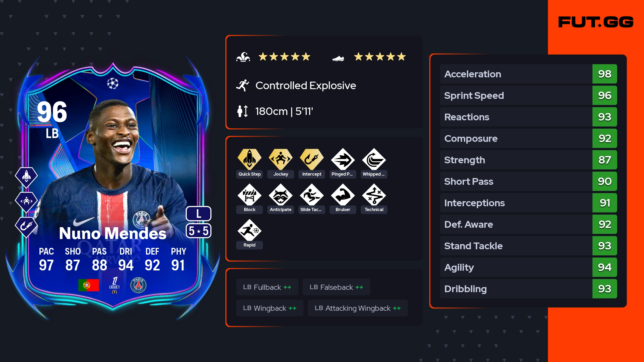Screen dimensions: 644x362
Task: Select the Bruiser flexed arm icon
Action: [343, 195]
